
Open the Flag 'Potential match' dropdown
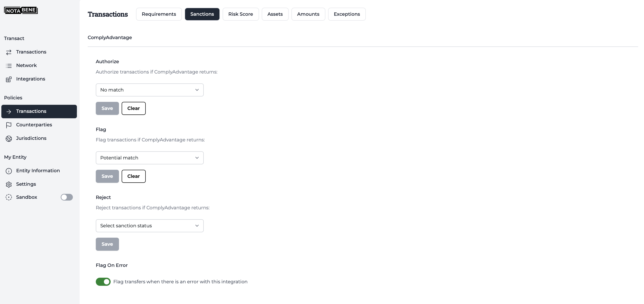pos(150,158)
